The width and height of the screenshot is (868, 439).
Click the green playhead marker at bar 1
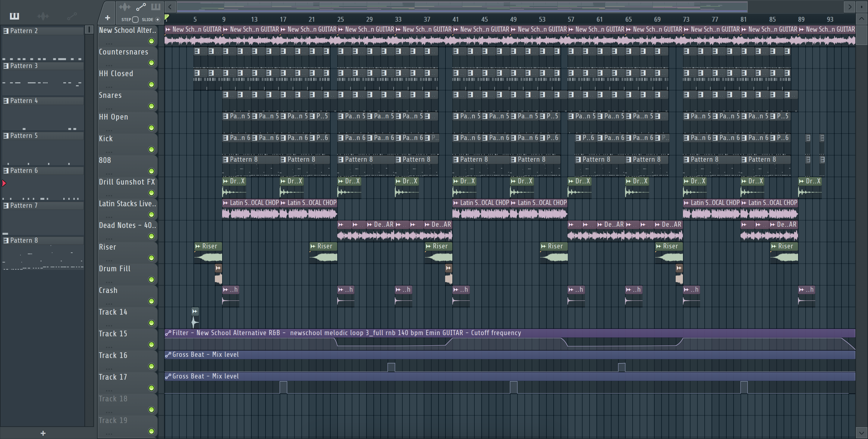click(167, 17)
